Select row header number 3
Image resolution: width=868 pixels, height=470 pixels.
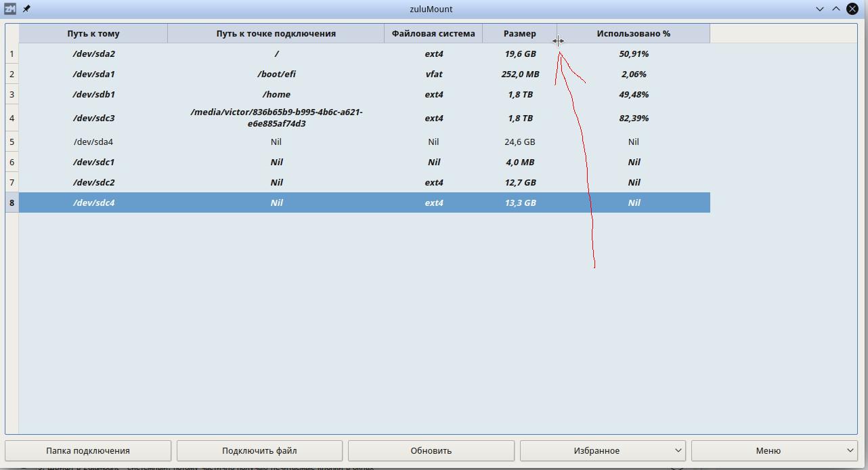pyautogui.click(x=12, y=94)
